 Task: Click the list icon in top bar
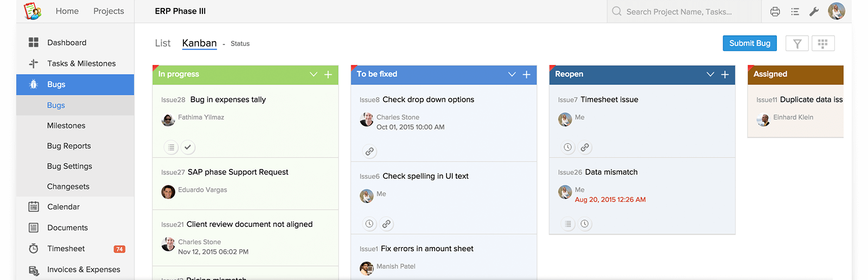coord(795,11)
